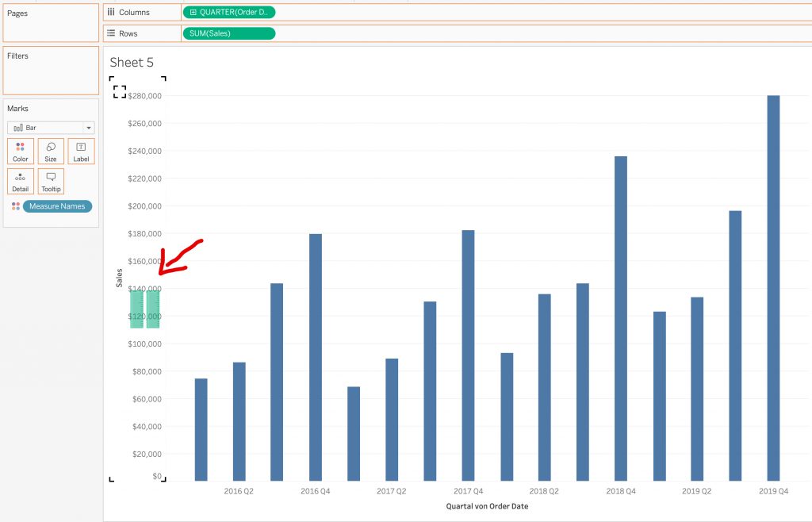Click the Rows shelf icon
This screenshot has width=812, height=522.
[111, 33]
